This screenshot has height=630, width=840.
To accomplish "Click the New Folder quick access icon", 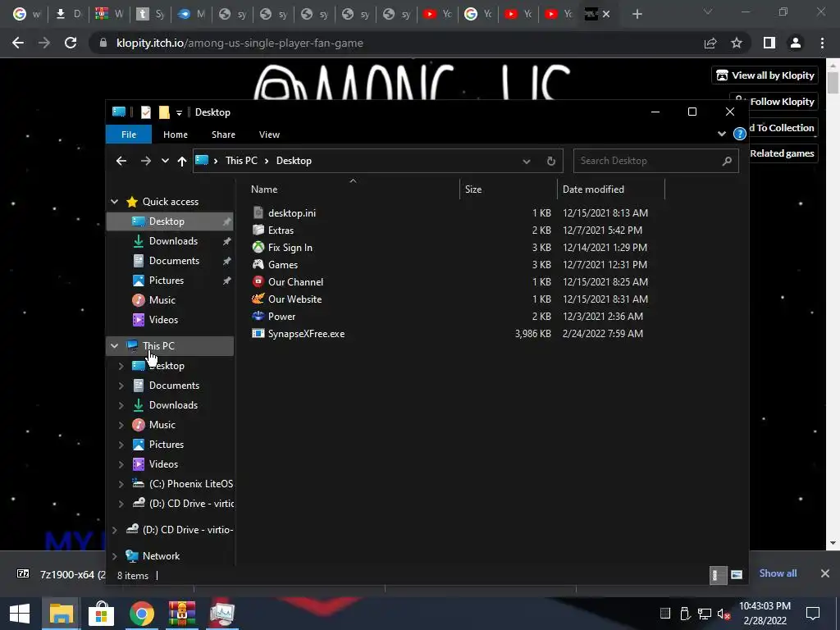I will click(x=164, y=112).
